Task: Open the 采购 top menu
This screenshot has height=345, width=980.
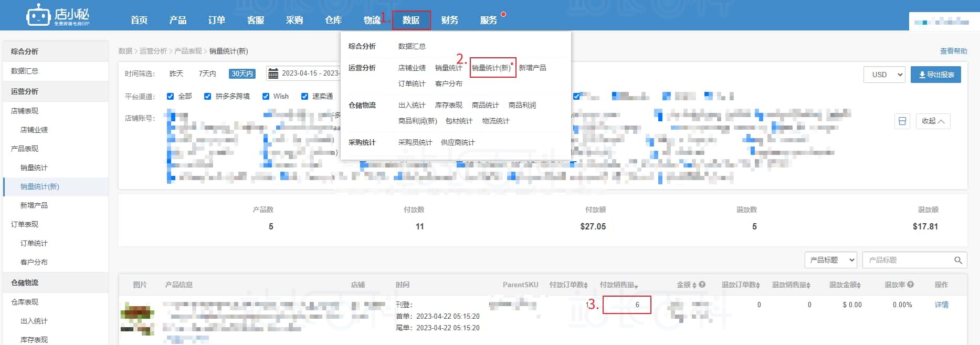Action: pos(294,20)
